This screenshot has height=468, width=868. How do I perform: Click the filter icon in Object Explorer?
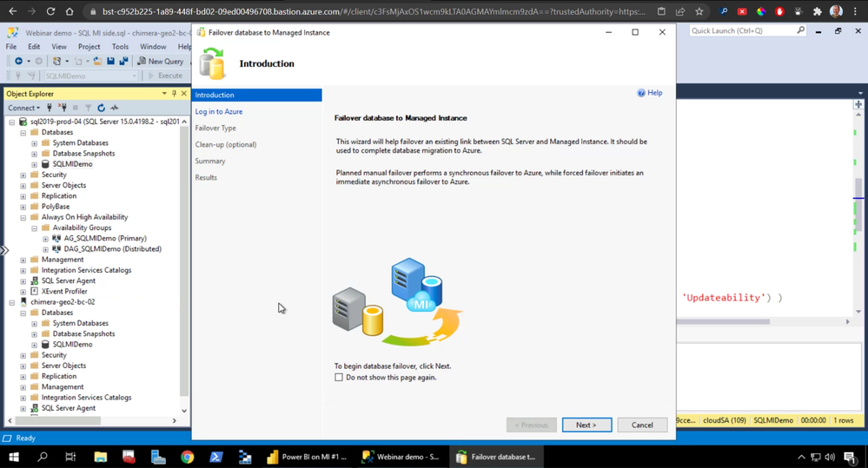(x=88, y=108)
